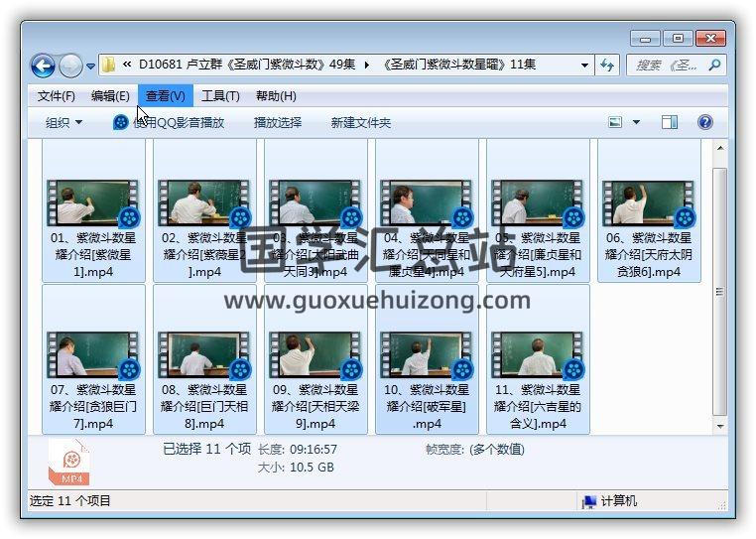Click the Forward navigation arrow
This screenshot has width=756, height=539.
pos(70,67)
